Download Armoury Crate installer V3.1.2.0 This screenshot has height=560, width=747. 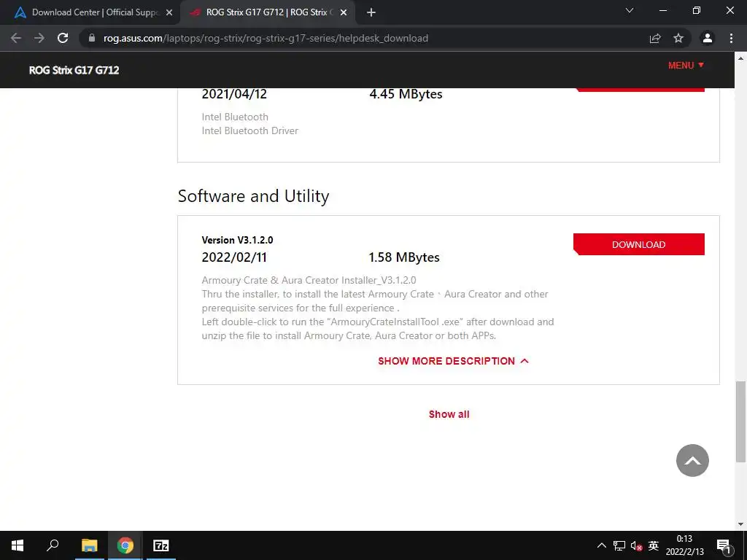point(638,244)
